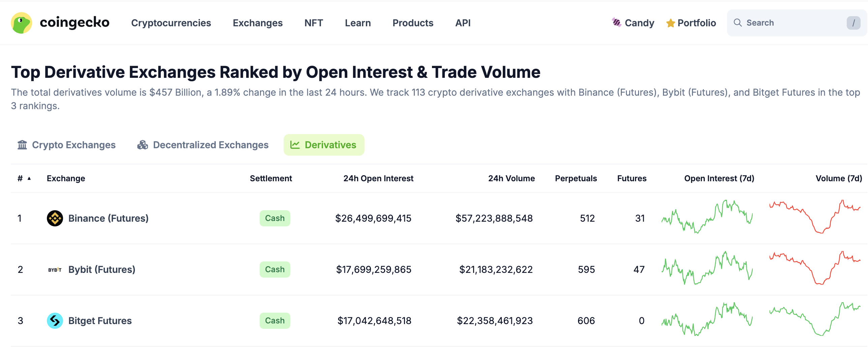Click inside the Search input field

click(786, 23)
